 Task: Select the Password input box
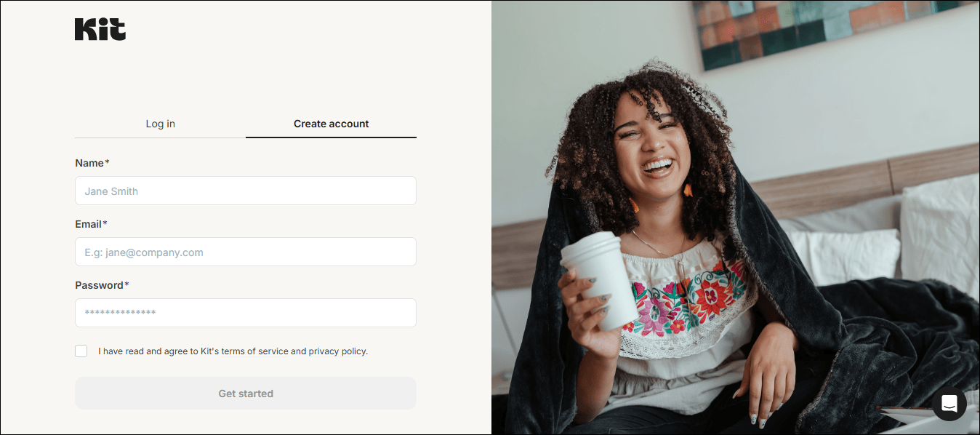pos(246,313)
